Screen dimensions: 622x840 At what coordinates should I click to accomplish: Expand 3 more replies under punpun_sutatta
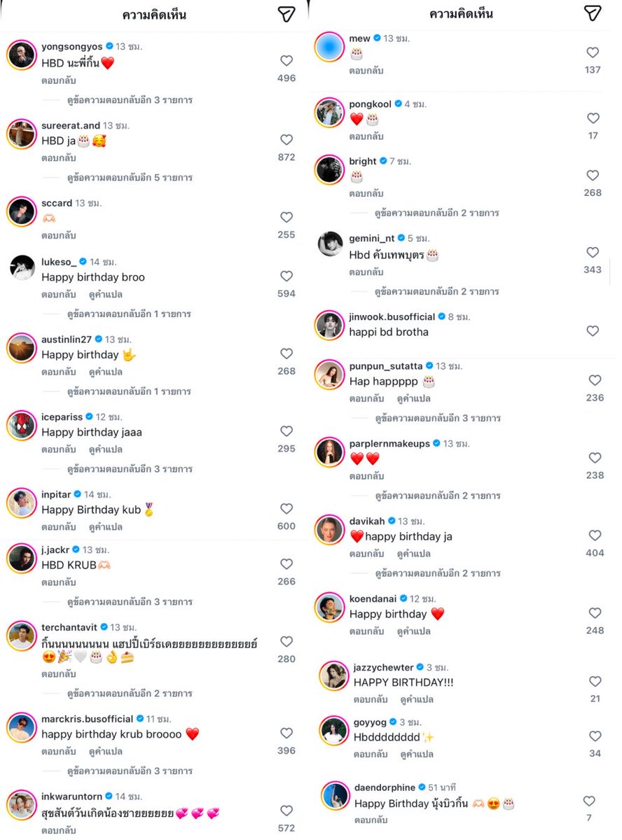click(x=438, y=418)
